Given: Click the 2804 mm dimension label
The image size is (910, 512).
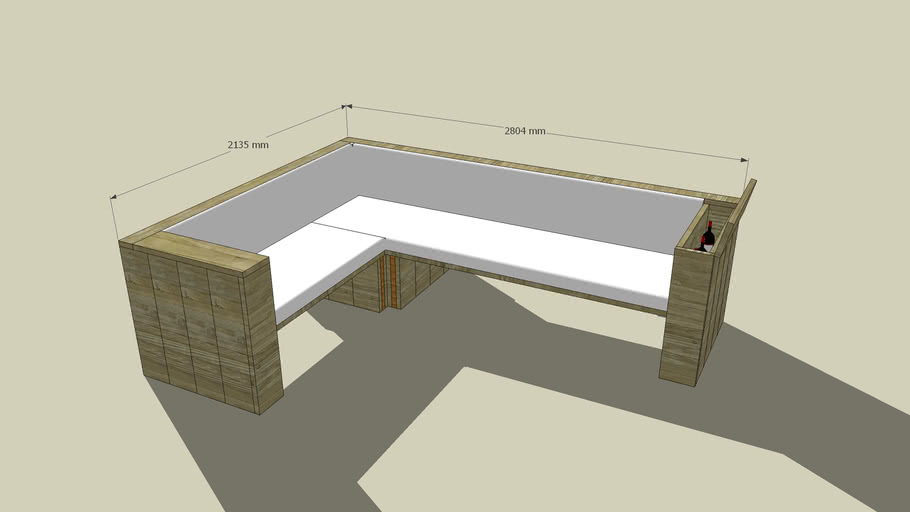Looking at the screenshot, I should click(x=524, y=131).
